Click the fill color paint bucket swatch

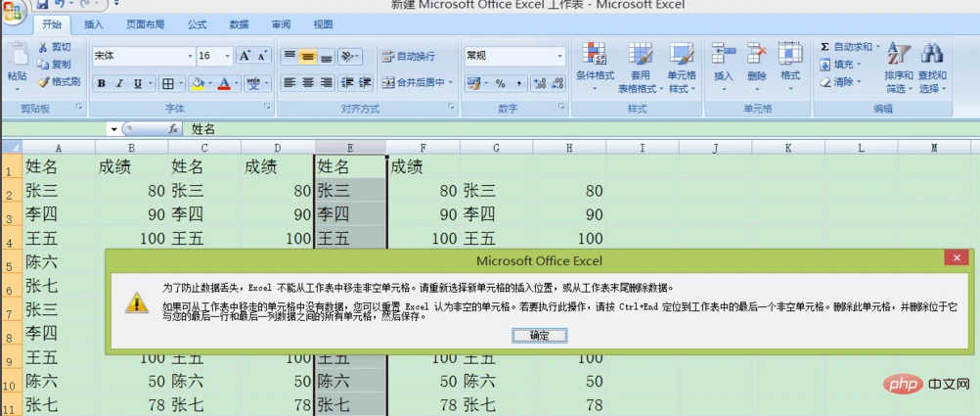point(198,83)
